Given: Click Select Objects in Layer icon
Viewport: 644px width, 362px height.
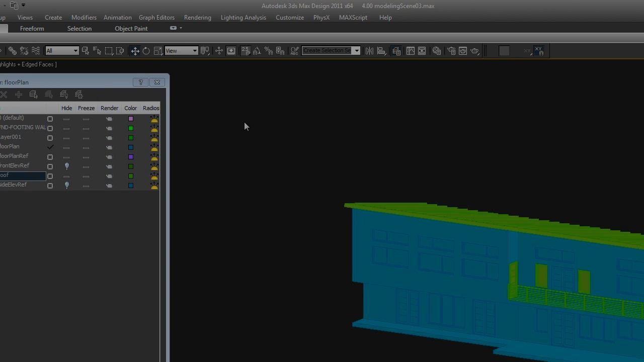Looking at the screenshot, I should point(34,95).
